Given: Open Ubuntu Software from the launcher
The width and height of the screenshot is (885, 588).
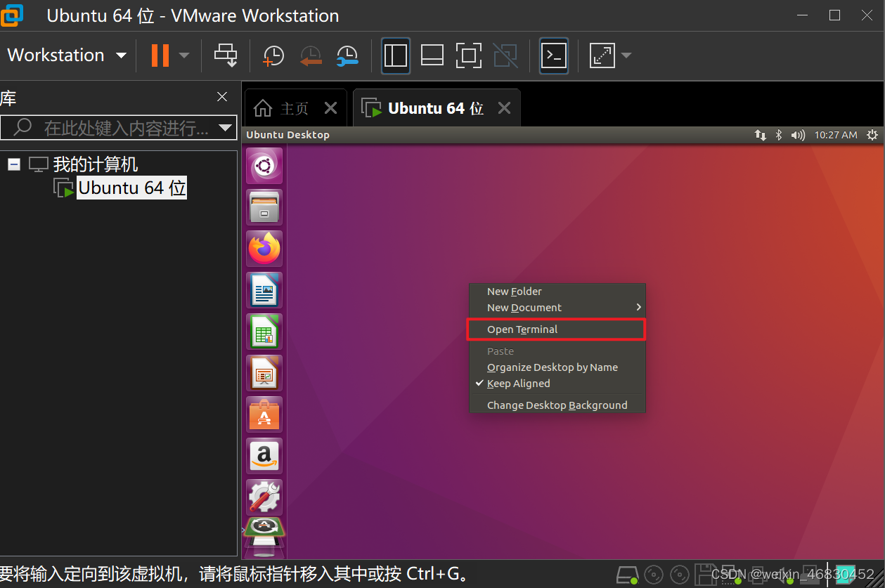Looking at the screenshot, I should tap(264, 414).
